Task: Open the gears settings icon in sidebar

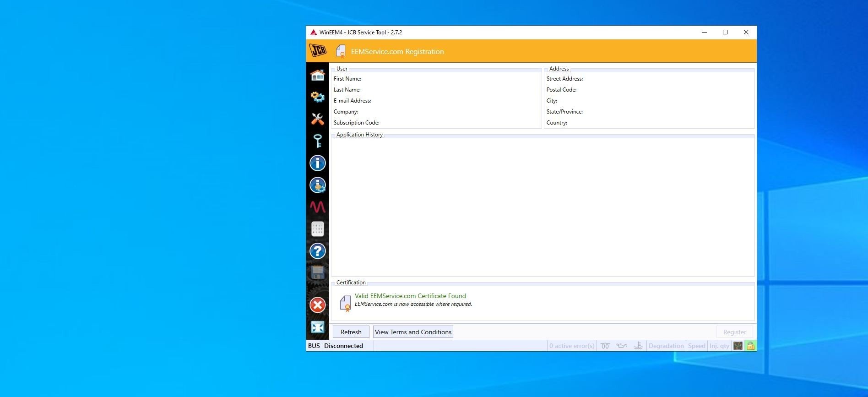Action: pos(317,97)
